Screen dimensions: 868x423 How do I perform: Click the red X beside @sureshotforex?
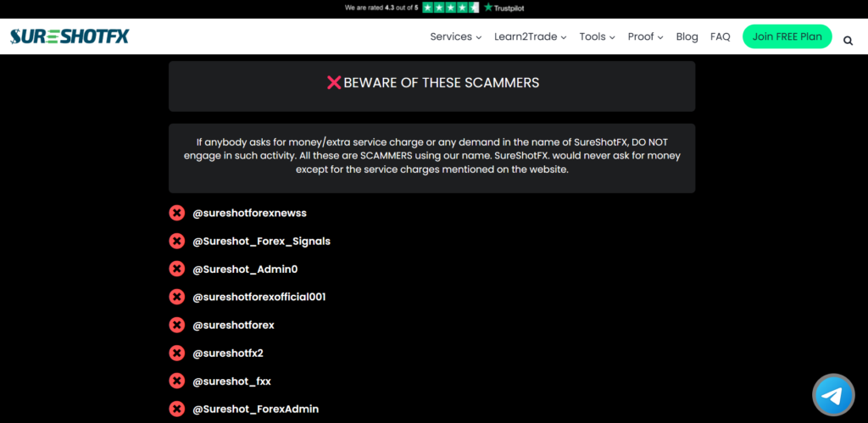click(x=176, y=325)
